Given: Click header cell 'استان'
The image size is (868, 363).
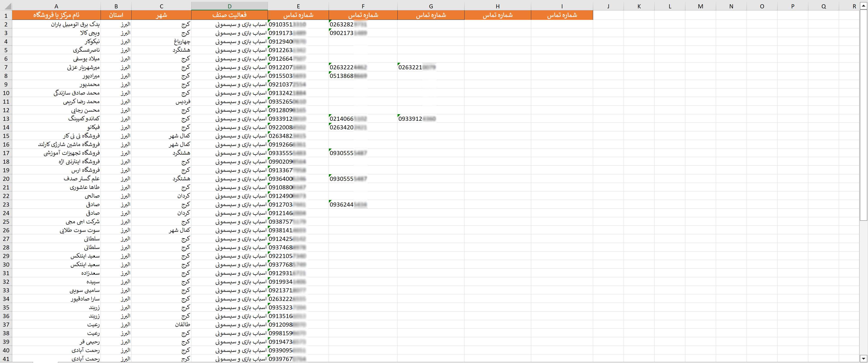Looking at the screenshot, I should pyautogui.click(x=116, y=15).
